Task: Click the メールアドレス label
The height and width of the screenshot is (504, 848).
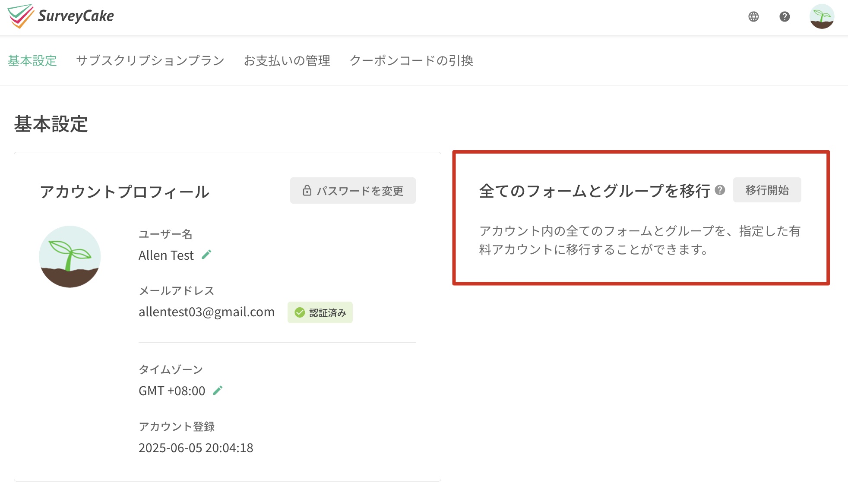Action: point(176,290)
